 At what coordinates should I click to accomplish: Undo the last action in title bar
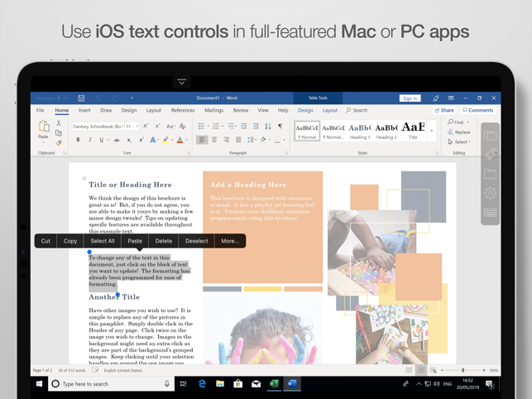(x=98, y=99)
